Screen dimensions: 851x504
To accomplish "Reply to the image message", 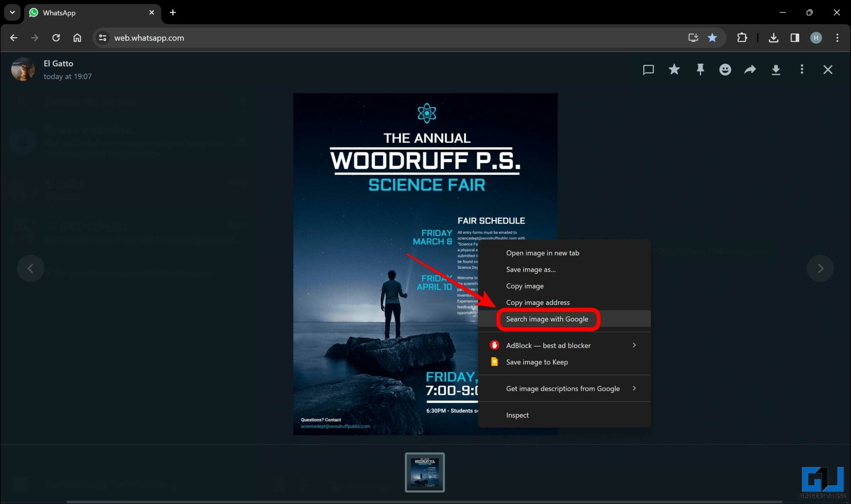I will click(x=649, y=69).
